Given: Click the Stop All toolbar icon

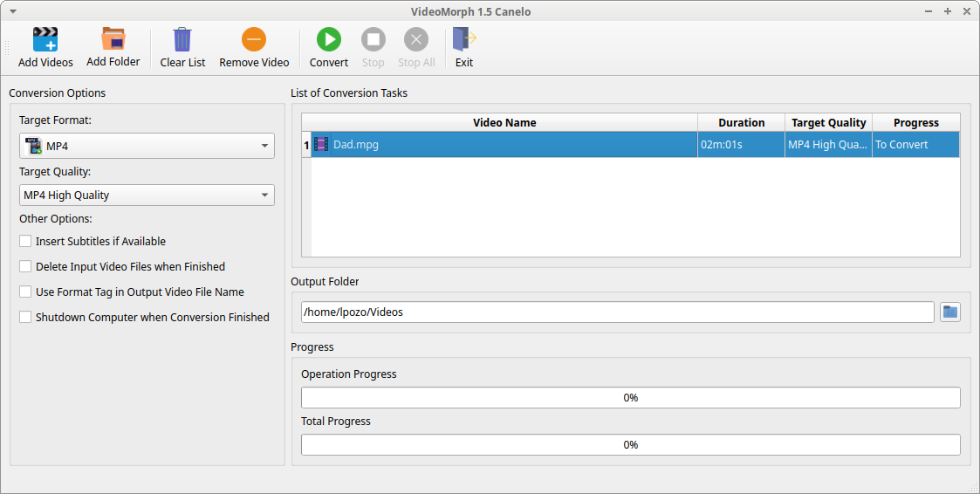Looking at the screenshot, I should coord(416,39).
